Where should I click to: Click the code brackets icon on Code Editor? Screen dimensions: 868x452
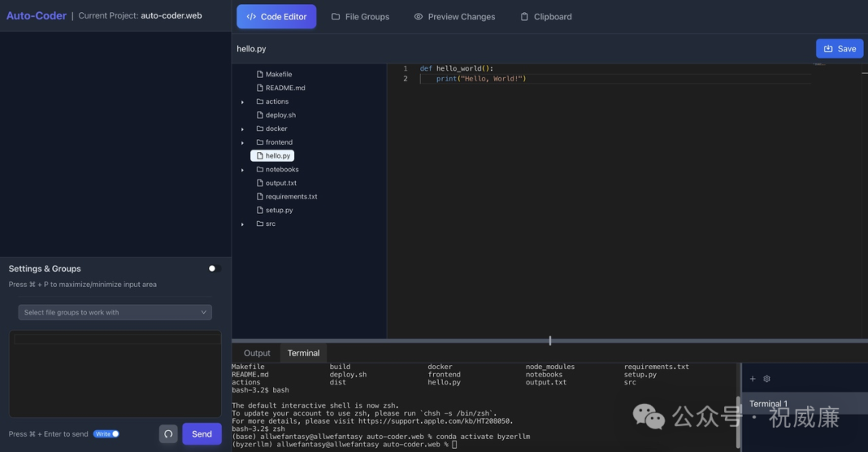[x=252, y=17]
